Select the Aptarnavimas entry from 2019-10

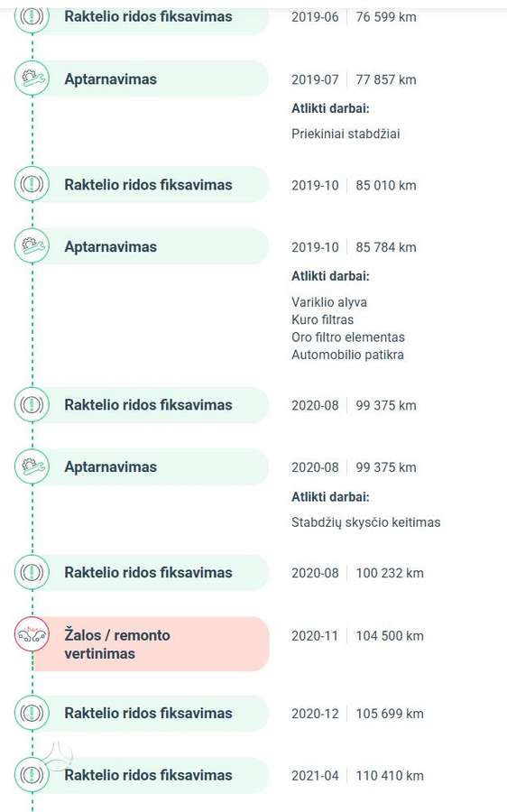(142, 246)
